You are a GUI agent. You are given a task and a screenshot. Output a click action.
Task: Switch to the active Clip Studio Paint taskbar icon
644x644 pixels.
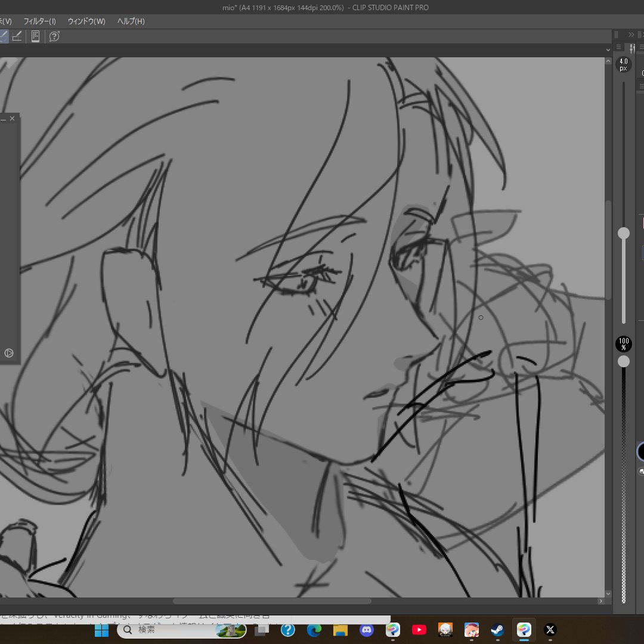point(524,630)
